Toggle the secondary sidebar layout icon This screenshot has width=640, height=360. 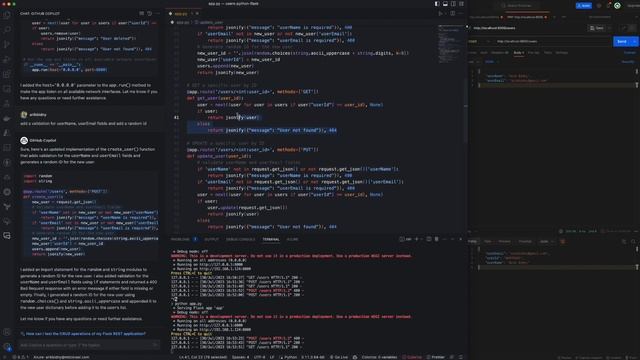pos(453,4)
